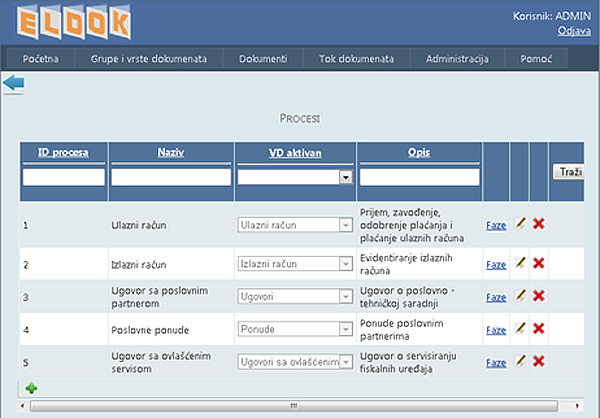The image size is (600, 418).
Task: Edit Ugovor sa ovlašćenim servisom using pencil
Action: coord(520,361)
